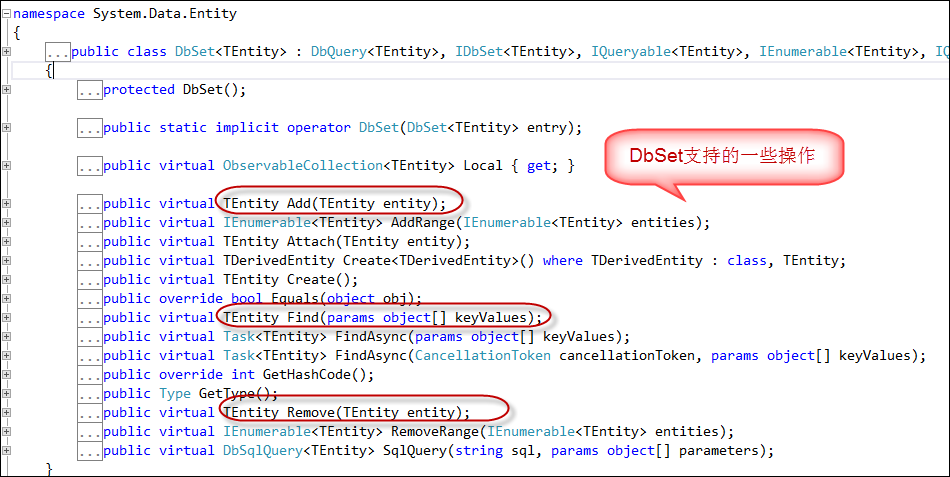Click the 'ObservableCollection' type name
950x477 pixels.
303,165
